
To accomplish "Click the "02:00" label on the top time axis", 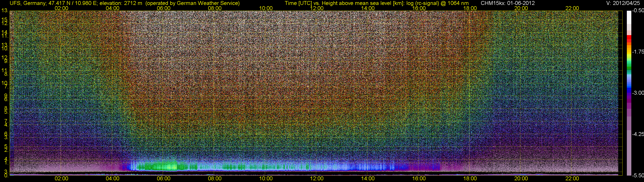I will [61, 8].
